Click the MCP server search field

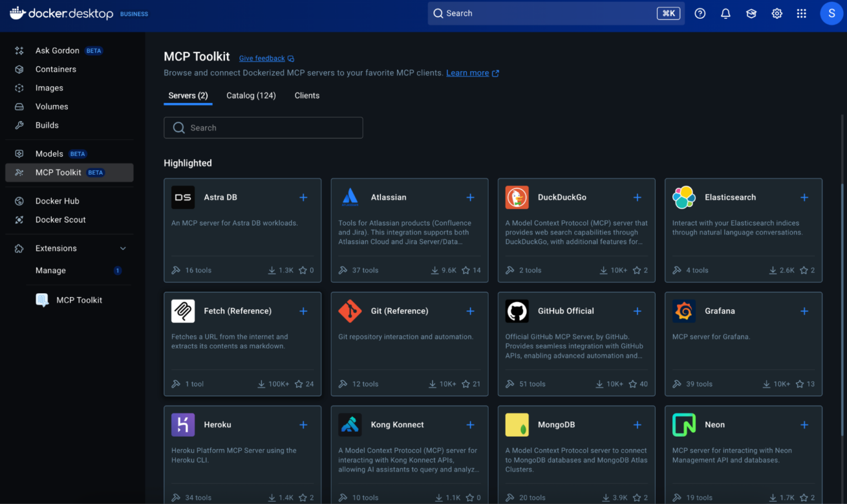[263, 127]
